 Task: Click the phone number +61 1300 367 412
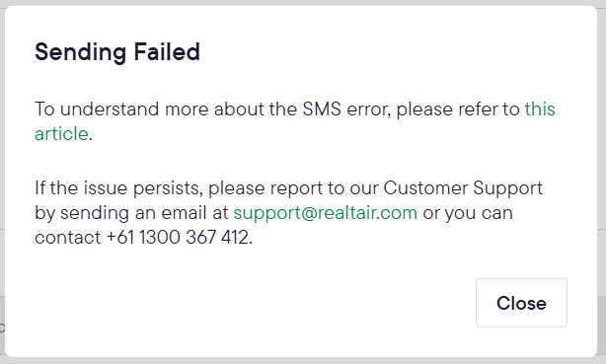click(178, 238)
